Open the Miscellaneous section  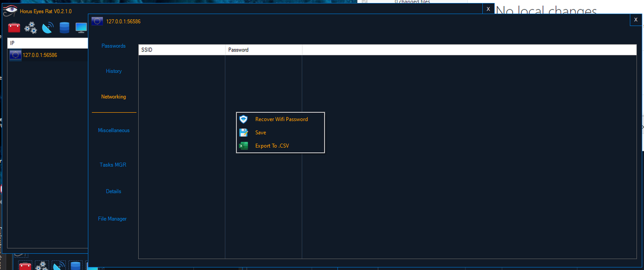tap(114, 130)
